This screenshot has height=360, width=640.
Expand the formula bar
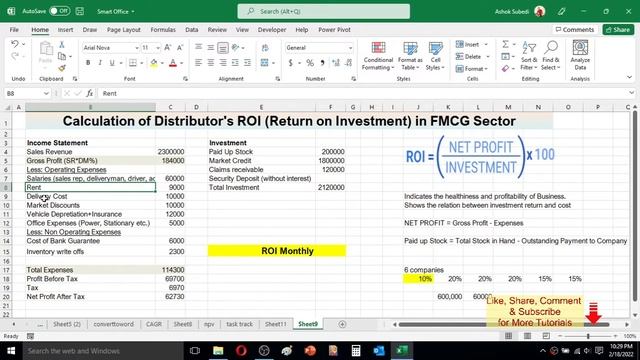point(631,93)
